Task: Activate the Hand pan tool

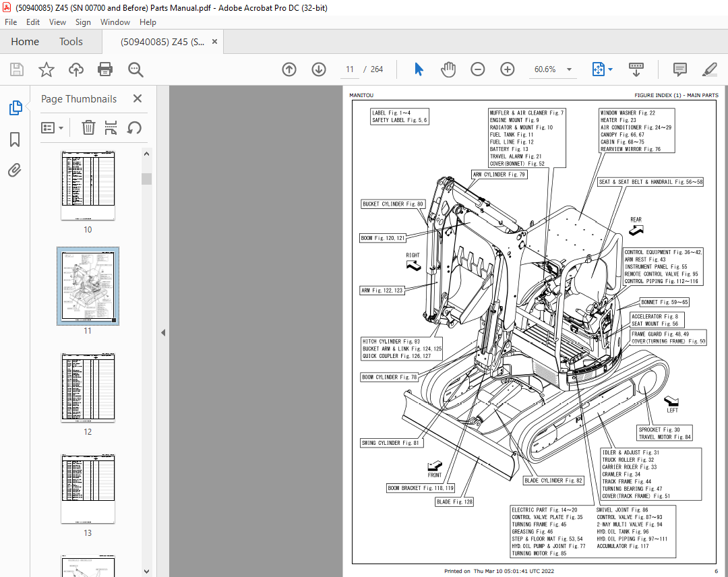Action: pos(448,69)
